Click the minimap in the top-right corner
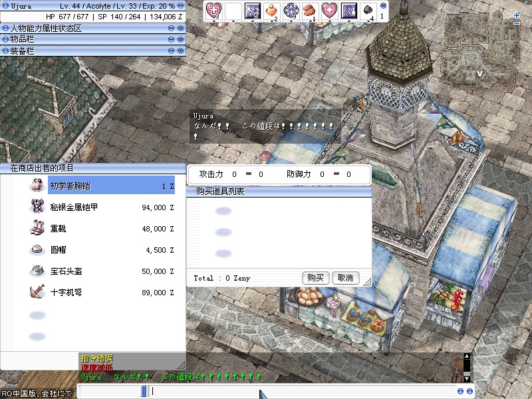 pyautogui.click(x=480, y=51)
